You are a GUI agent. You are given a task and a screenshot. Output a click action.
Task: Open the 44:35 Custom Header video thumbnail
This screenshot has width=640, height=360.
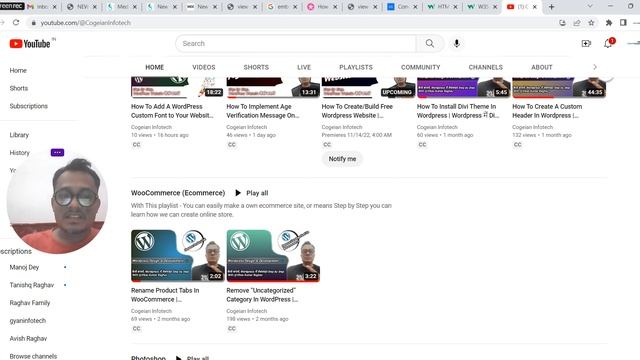coord(559,87)
